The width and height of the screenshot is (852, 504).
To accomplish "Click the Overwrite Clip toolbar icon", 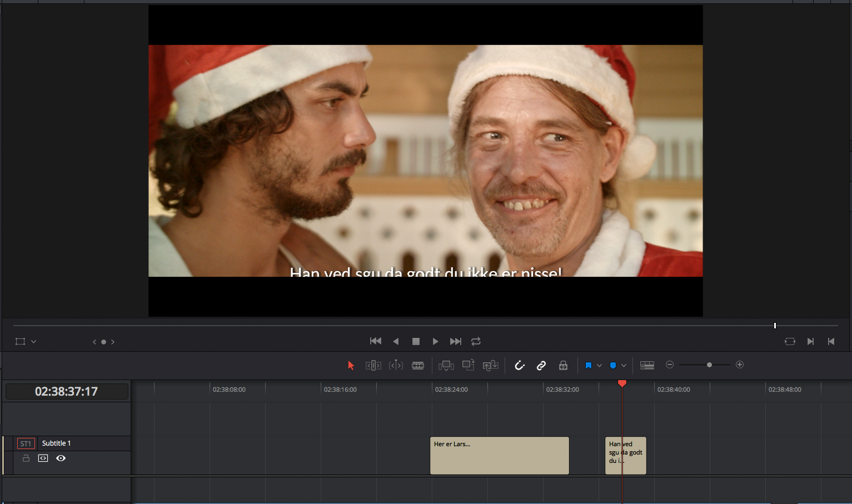I will (468, 365).
